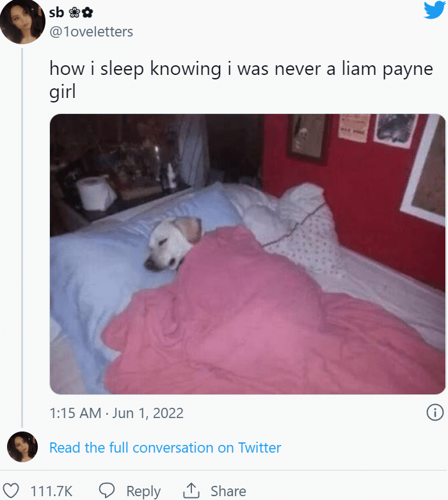Click the vertical thread line below the avatar
Image resolution: width=448 pixels, height=500 pixels.
pyautogui.click(x=22, y=238)
